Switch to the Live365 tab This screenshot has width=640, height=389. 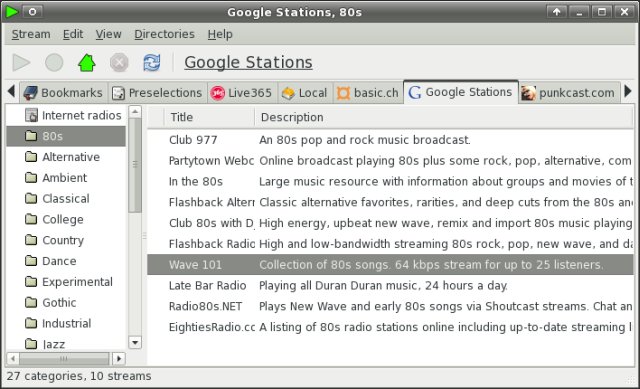[242, 93]
